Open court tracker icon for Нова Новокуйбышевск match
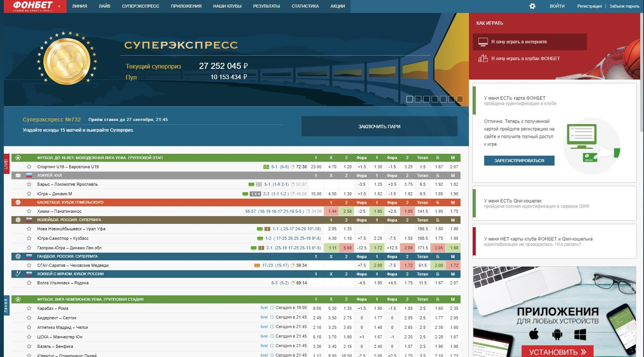This screenshot has width=644, height=357. point(267,229)
